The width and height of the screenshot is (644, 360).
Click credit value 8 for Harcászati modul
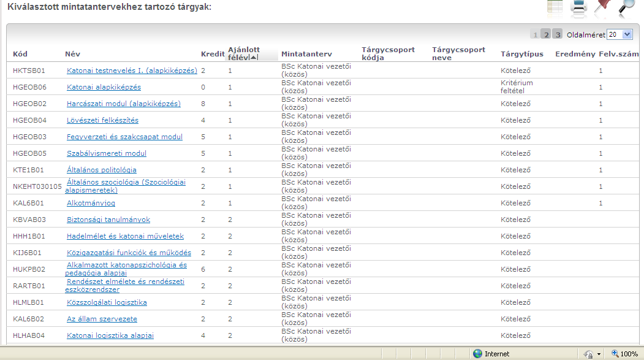click(x=203, y=104)
